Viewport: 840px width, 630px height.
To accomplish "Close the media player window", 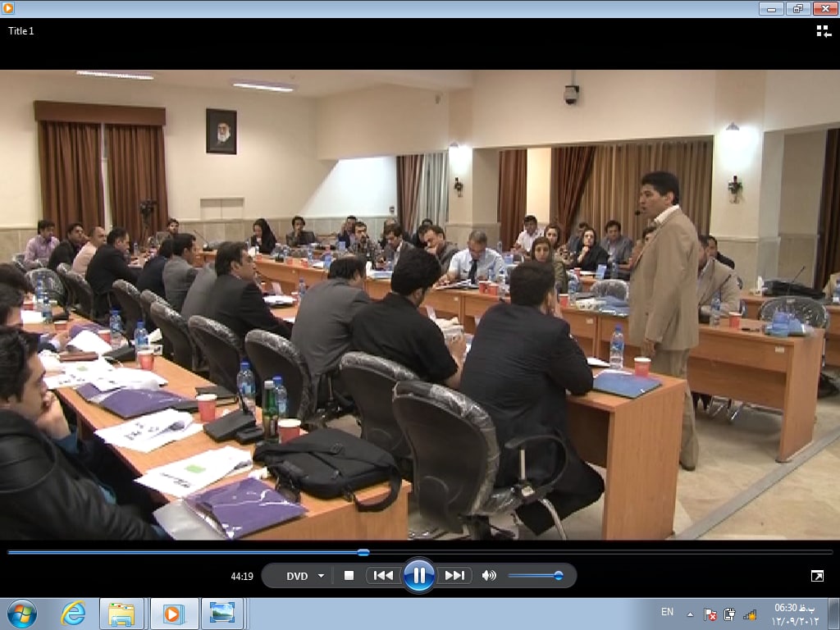I will [x=825, y=8].
